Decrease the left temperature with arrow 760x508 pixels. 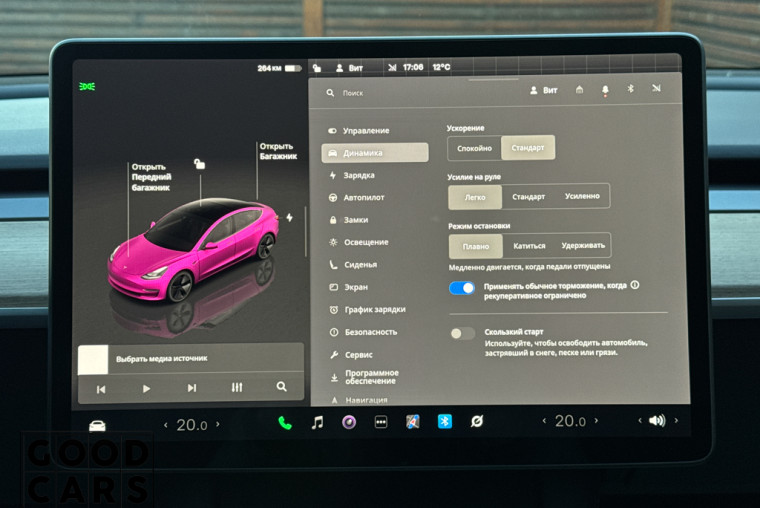tap(166, 426)
